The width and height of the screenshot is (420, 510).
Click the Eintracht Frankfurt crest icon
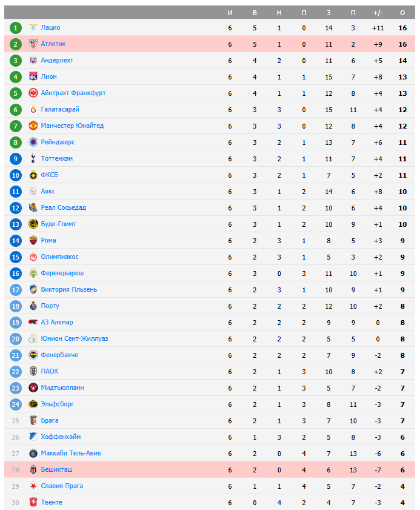coord(33,93)
